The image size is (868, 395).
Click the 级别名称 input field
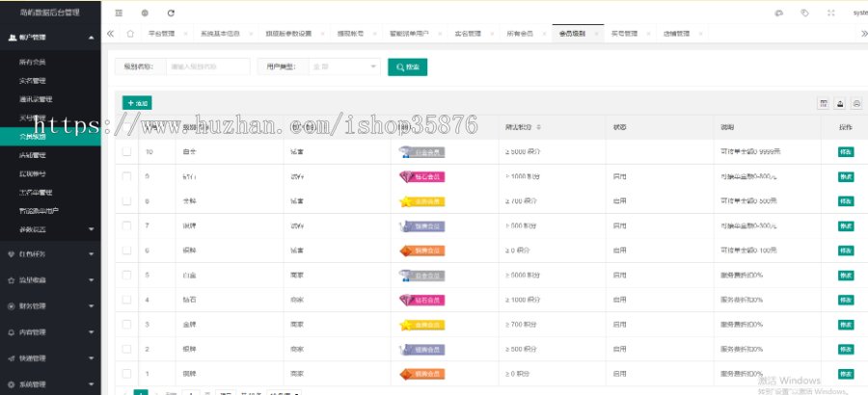click(x=204, y=66)
